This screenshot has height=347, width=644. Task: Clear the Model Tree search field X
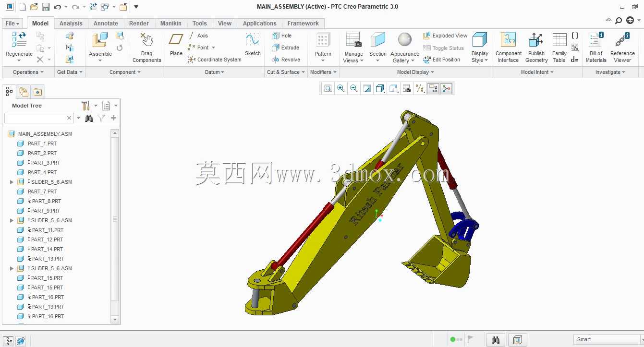pos(69,118)
